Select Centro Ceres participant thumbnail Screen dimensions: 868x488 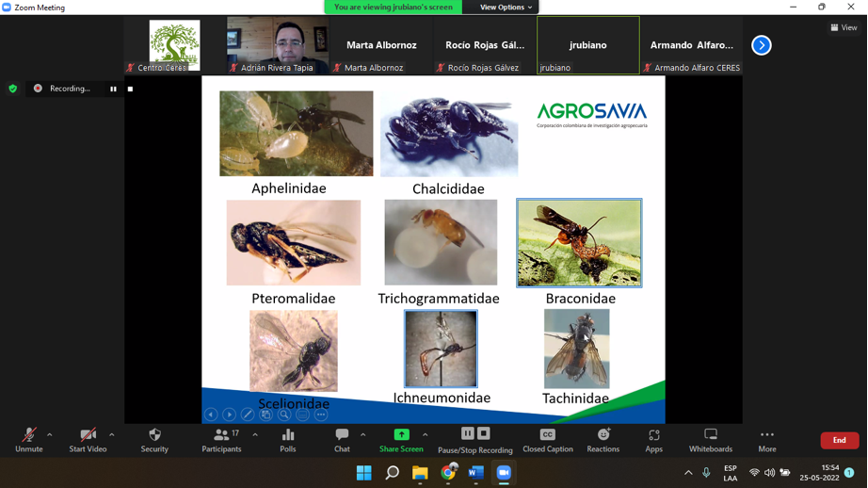point(175,45)
